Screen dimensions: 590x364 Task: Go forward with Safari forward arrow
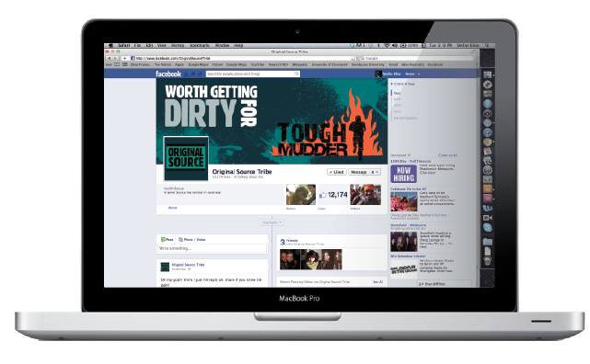coord(116,58)
